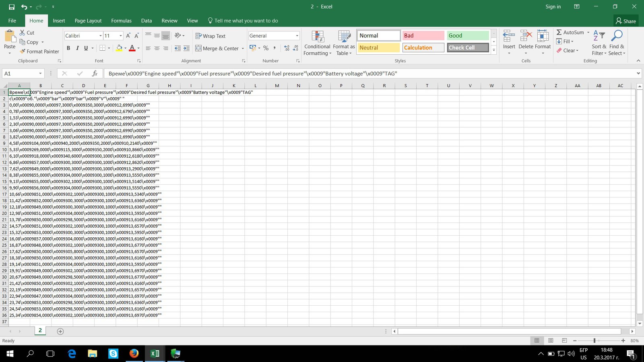
Task: Open Firefox from the taskbar
Action: [x=134, y=354]
